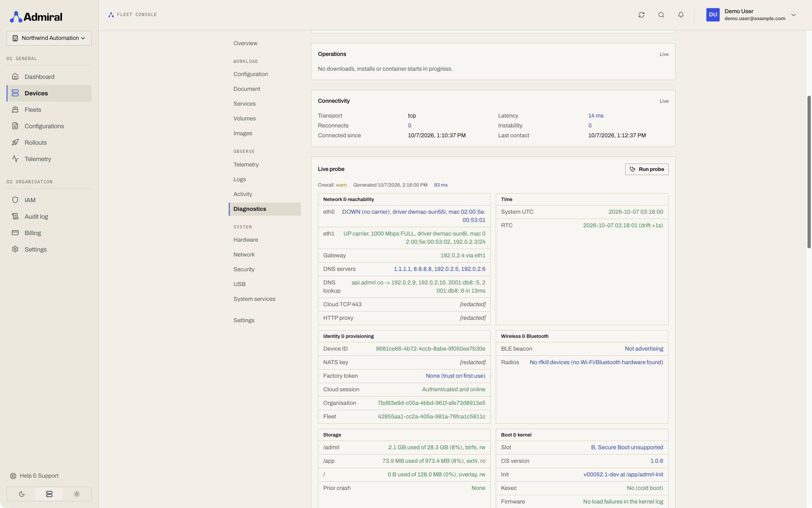Open notifications bell

click(x=681, y=15)
